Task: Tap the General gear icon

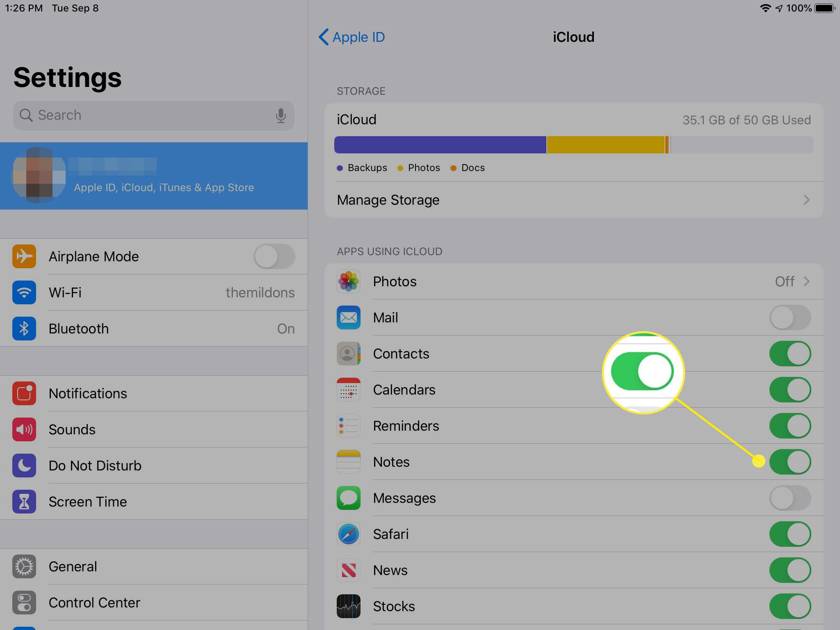Action: coord(24,566)
